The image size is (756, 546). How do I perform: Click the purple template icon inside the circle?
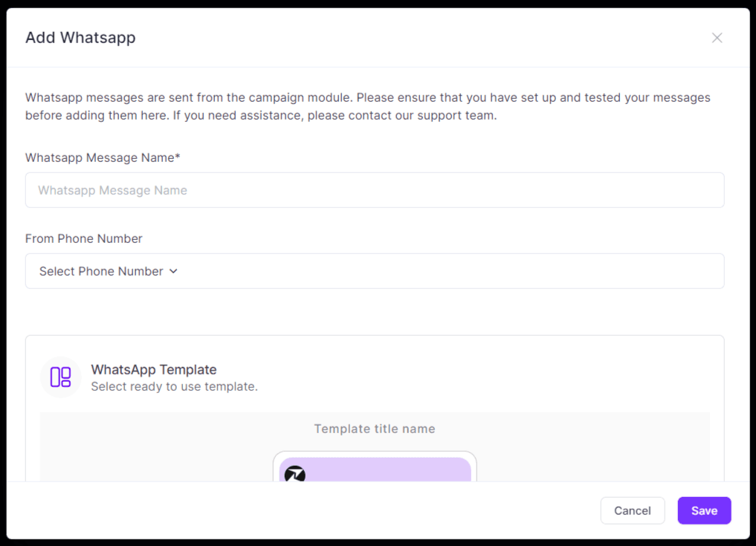tap(60, 377)
